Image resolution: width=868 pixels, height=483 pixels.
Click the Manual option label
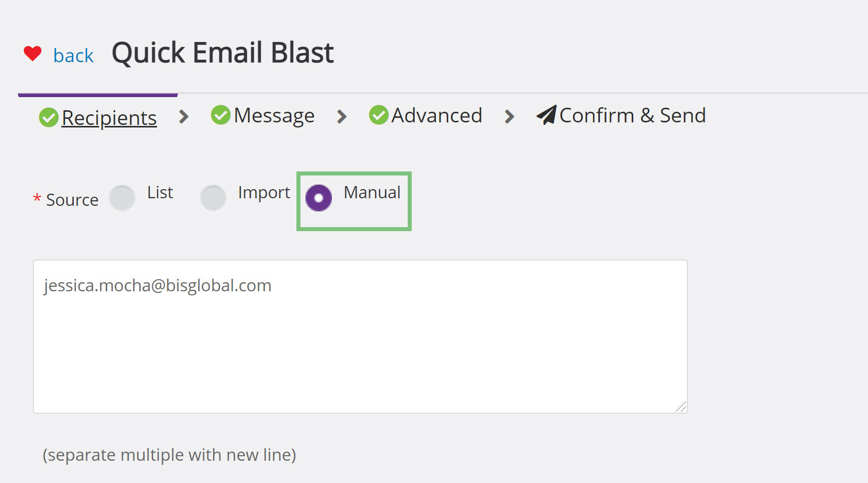tap(372, 192)
